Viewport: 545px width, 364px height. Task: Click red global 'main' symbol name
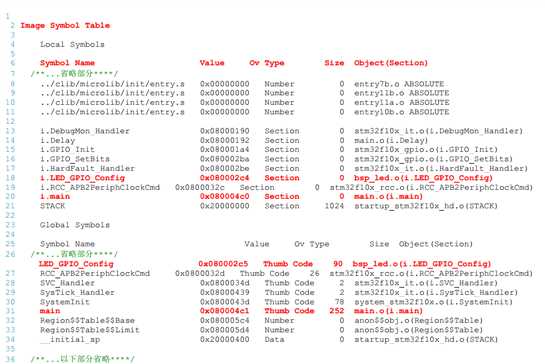click(50, 311)
